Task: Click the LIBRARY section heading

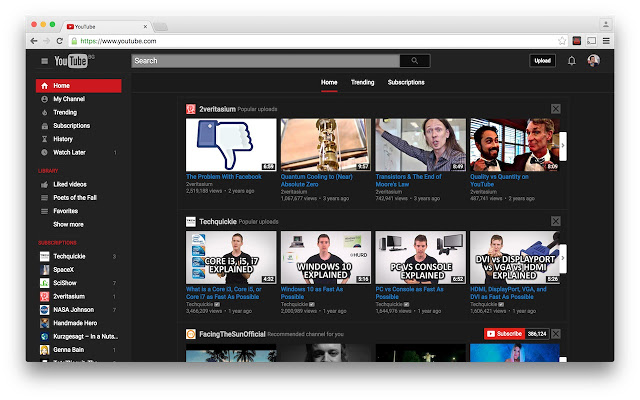Action: pyautogui.click(x=48, y=171)
